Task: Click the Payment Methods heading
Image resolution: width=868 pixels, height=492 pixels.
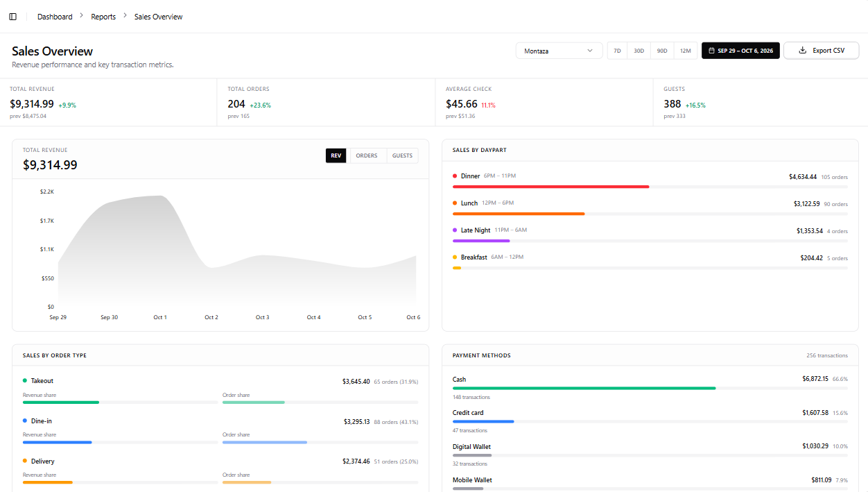Action: point(482,355)
